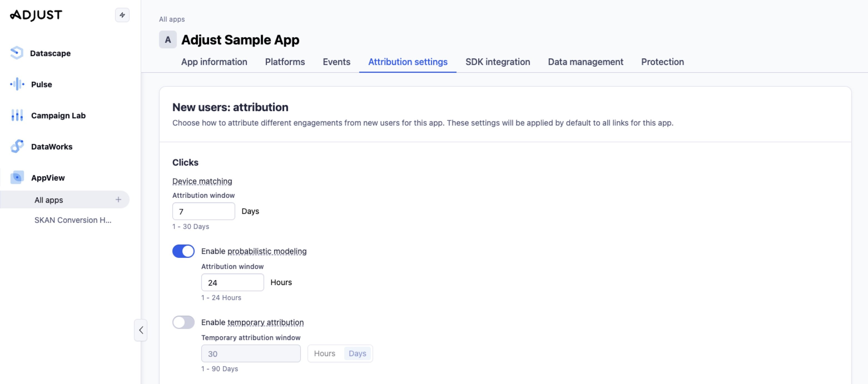The height and width of the screenshot is (384, 868).
Task: Click the 'Temporary attribution window' label
Action: (251, 338)
